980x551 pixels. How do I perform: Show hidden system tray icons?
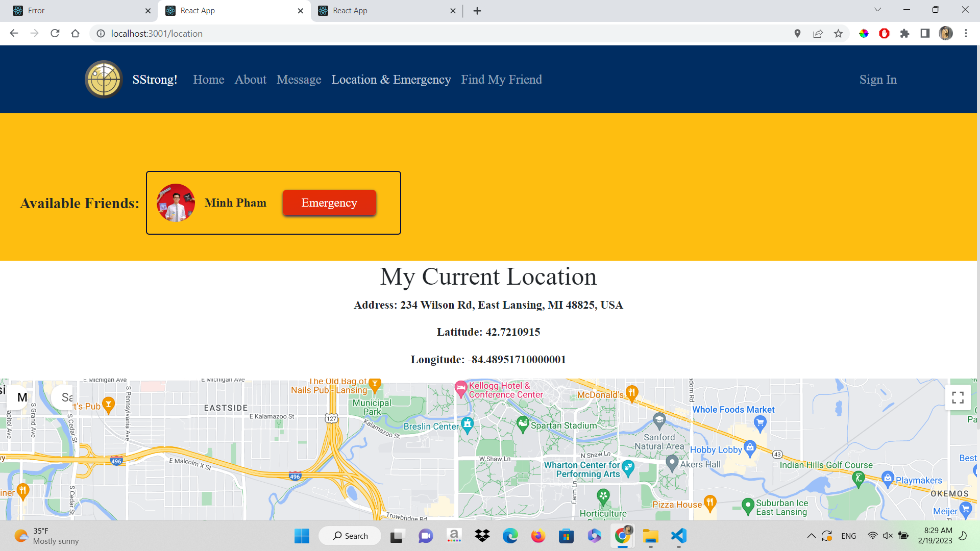(811, 536)
